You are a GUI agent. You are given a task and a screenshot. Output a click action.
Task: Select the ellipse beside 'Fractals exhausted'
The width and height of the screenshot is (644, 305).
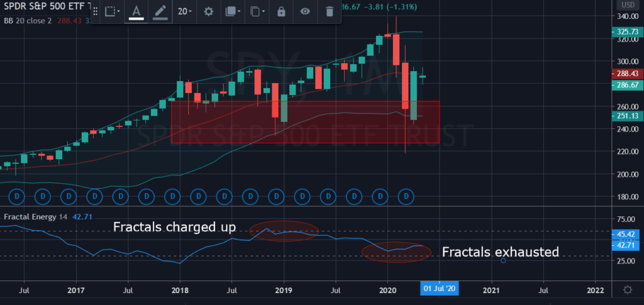coord(396,252)
